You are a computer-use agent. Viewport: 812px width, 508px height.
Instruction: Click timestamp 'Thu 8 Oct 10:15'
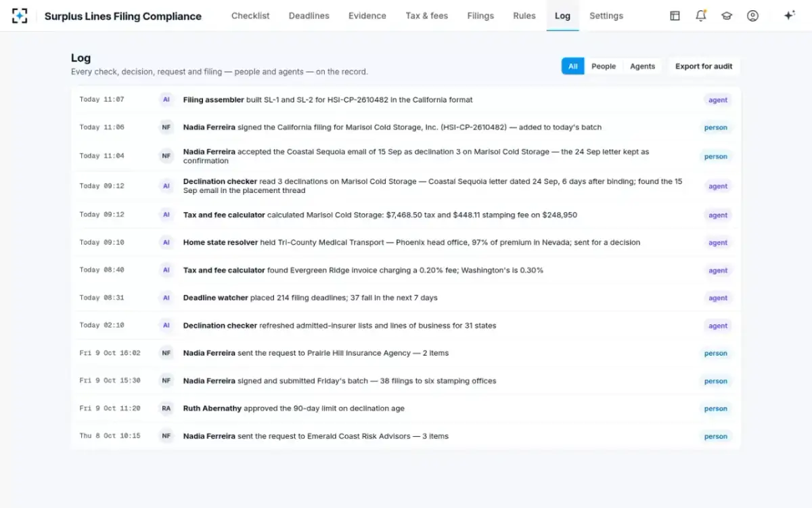pos(110,436)
